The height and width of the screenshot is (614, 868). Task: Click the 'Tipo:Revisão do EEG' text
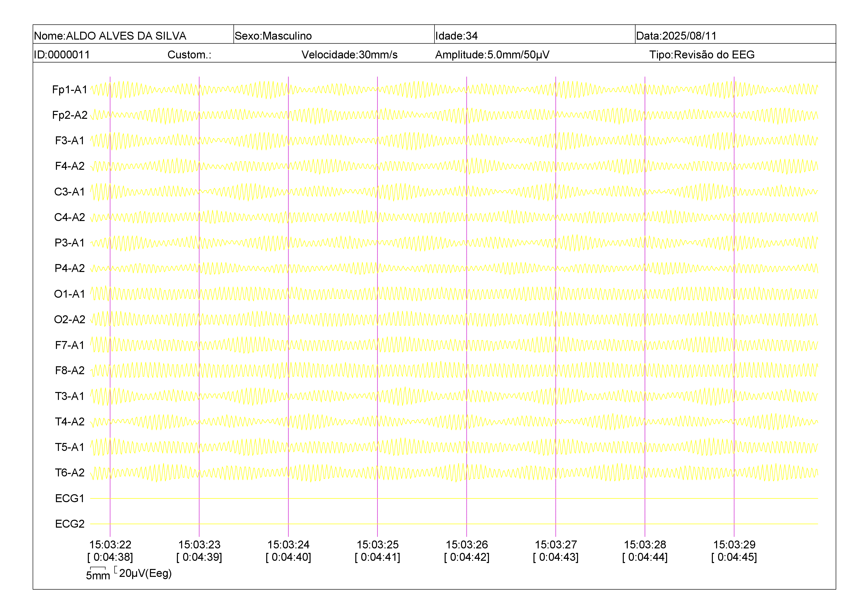pos(702,55)
